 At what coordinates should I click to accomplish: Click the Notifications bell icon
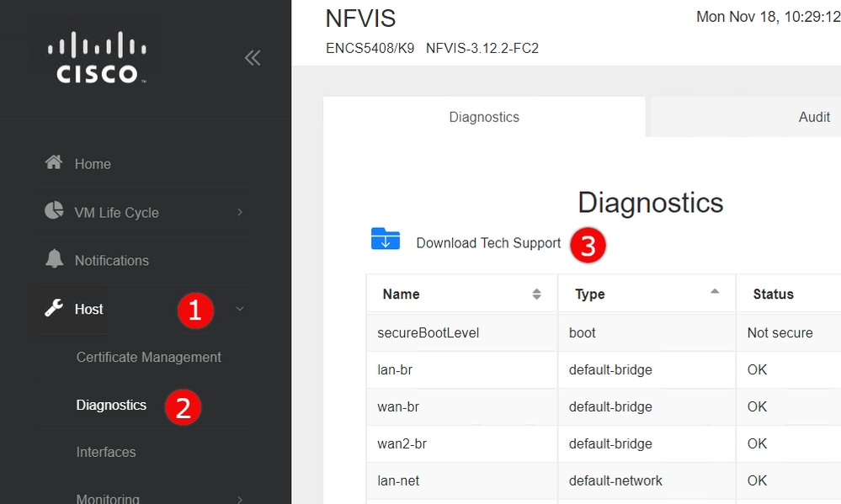pos(54,259)
